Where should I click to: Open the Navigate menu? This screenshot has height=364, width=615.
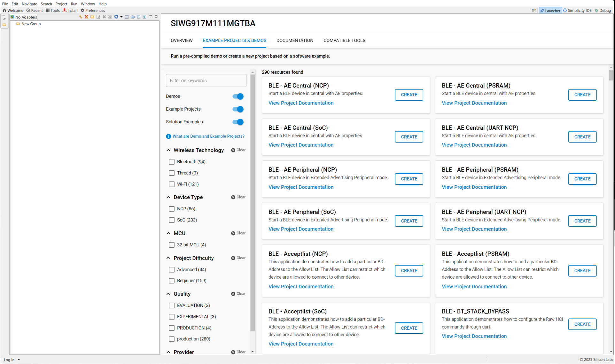29,4
